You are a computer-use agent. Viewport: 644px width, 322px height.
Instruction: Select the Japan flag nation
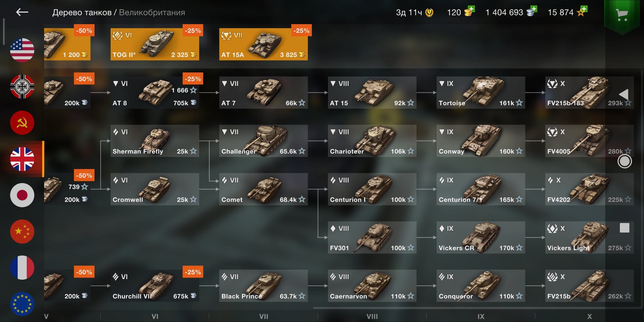click(x=22, y=195)
